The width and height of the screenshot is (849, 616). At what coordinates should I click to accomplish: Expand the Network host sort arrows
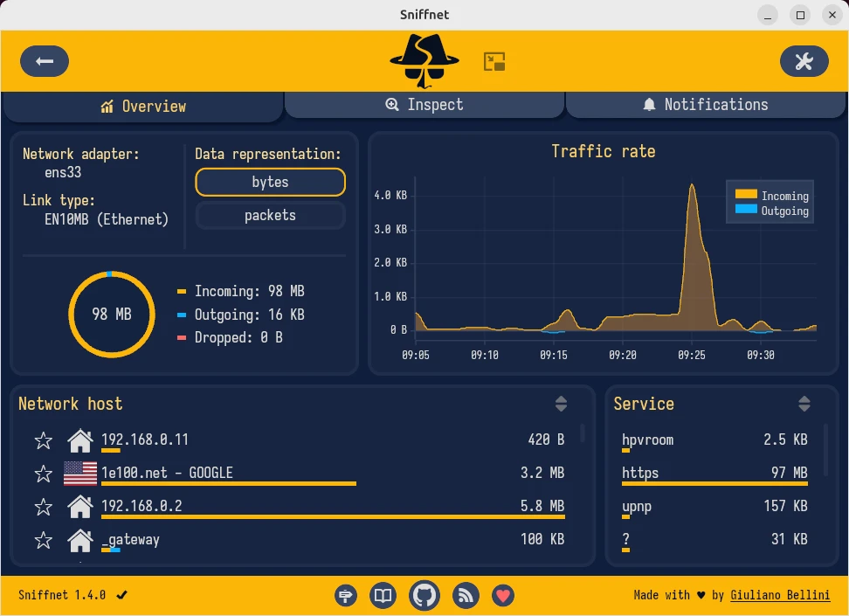pos(561,404)
